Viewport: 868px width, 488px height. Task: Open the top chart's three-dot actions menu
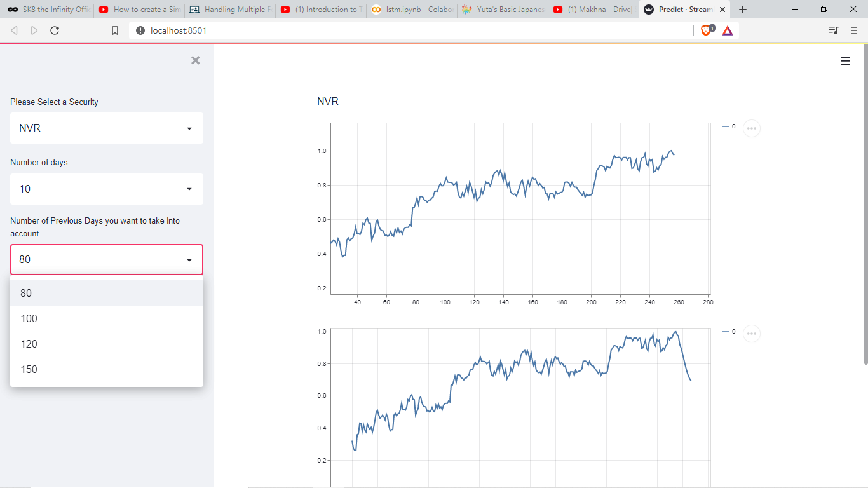[752, 128]
